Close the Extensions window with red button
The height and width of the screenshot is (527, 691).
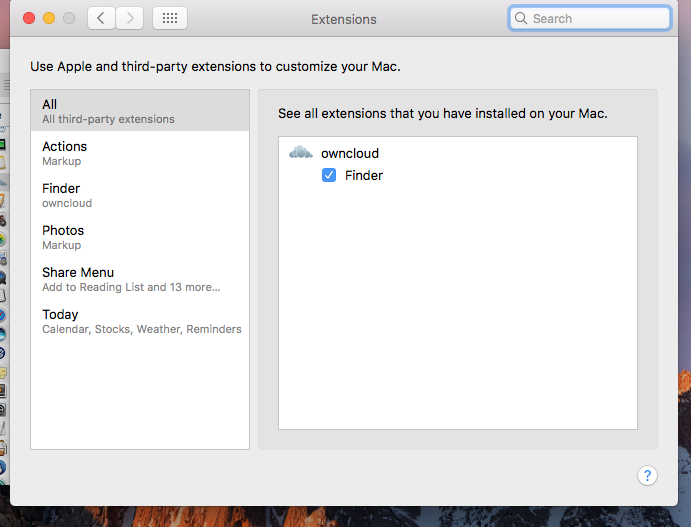coord(29,18)
